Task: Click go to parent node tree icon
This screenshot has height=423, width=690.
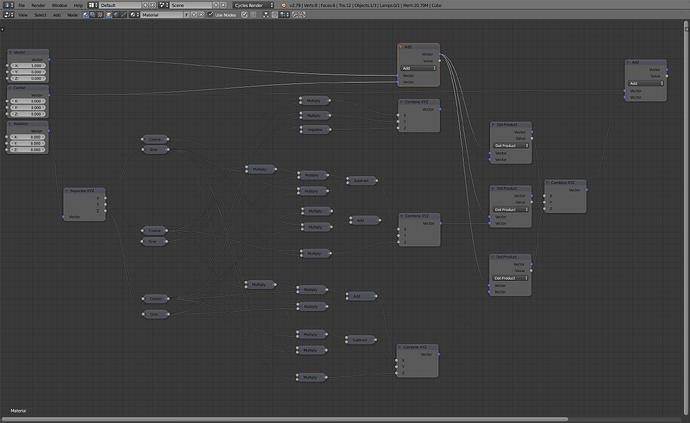Action: (253, 15)
